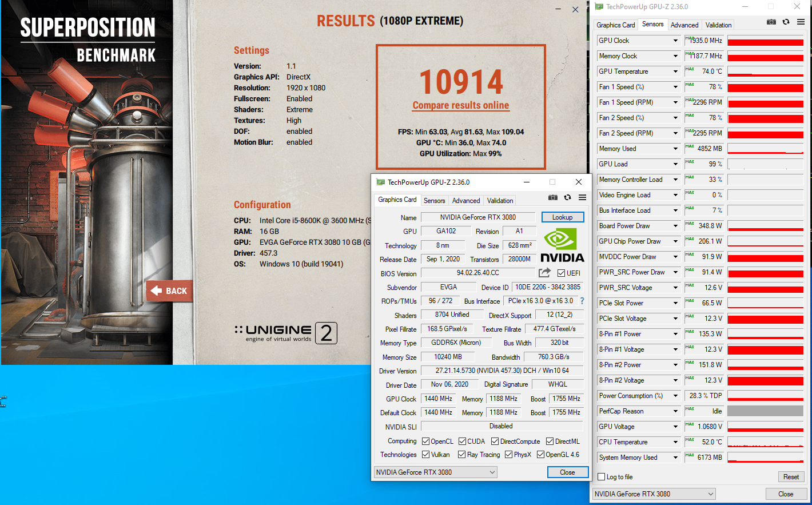Click Compare results online link

461,105
